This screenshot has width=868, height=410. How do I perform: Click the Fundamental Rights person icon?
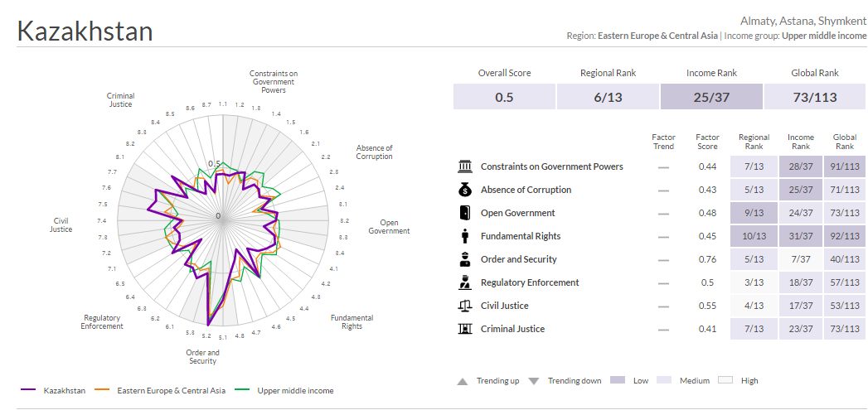[465, 236]
